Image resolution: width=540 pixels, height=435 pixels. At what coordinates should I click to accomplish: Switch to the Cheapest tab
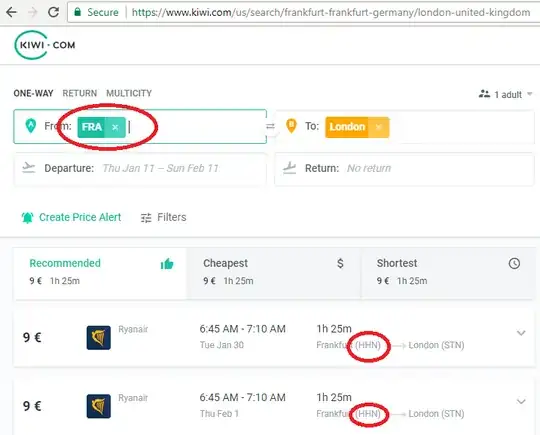click(x=274, y=273)
